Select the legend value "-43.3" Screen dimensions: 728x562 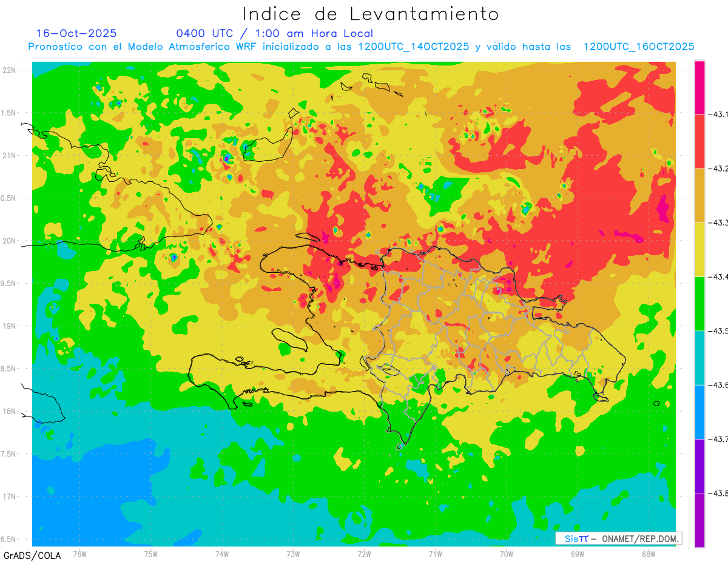click(718, 222)
